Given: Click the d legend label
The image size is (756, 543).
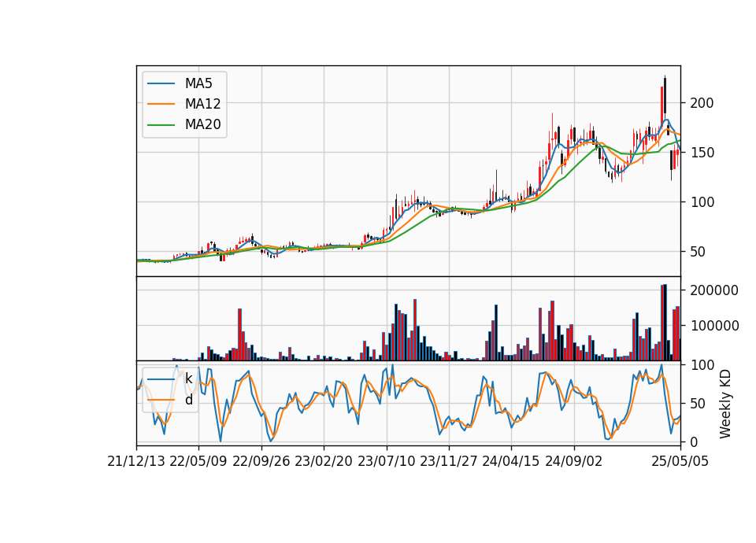Looking at the screenshot, I should (188, 400).
